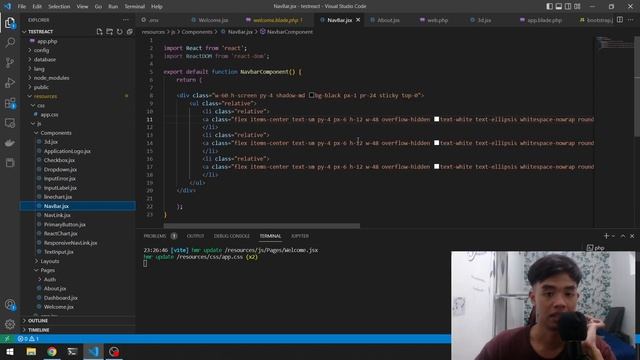
Task: Collapse all folders in Explorer
Action: 129,31
